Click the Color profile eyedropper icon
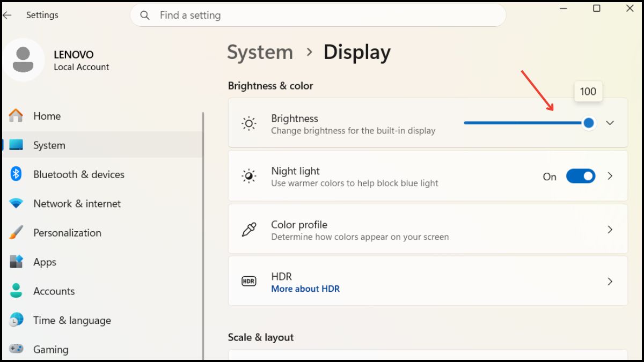Viewport: 644px width, 362px height. 248,230
